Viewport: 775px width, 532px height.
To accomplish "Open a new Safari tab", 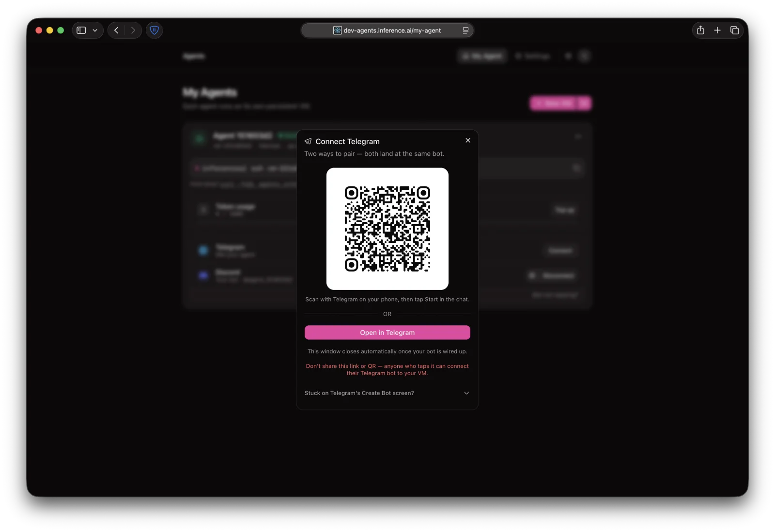I will click(717, 30).
